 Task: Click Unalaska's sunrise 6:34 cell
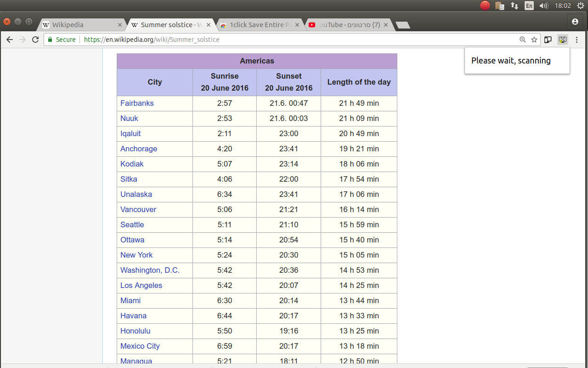[x=225, y=194]
